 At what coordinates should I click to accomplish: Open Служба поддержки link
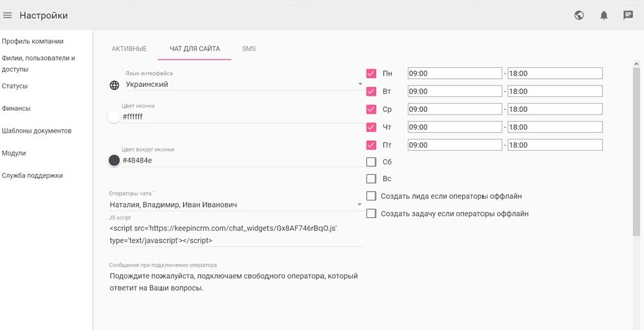tap(32, 175)
